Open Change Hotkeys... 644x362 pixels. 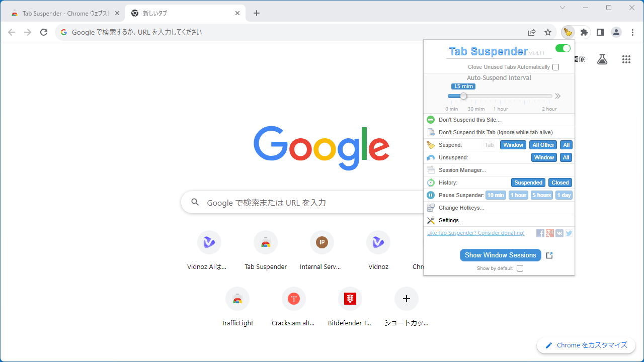click(x=499, y=208)
